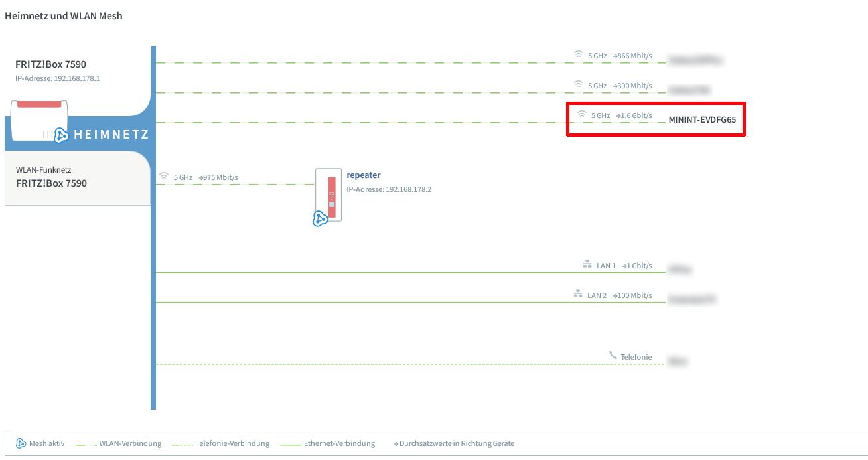
Task: Click the WLAN-Funknetz FRITZ!Box 7590 box
Action: point(78,178)
